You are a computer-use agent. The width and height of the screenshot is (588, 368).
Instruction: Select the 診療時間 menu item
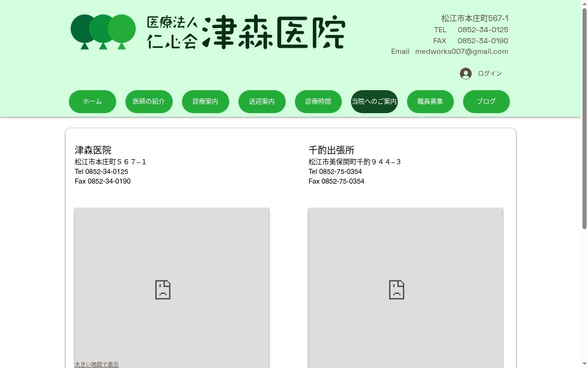coord(318,102)
